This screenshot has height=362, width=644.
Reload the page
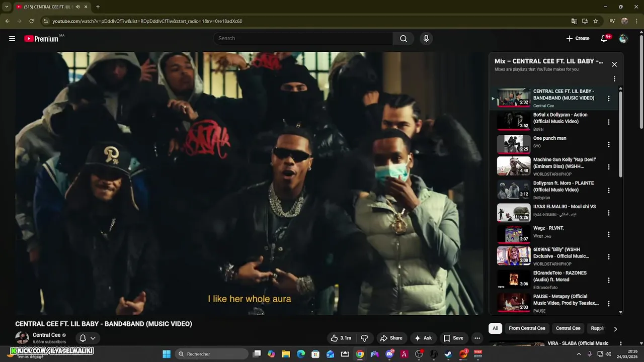31,21
